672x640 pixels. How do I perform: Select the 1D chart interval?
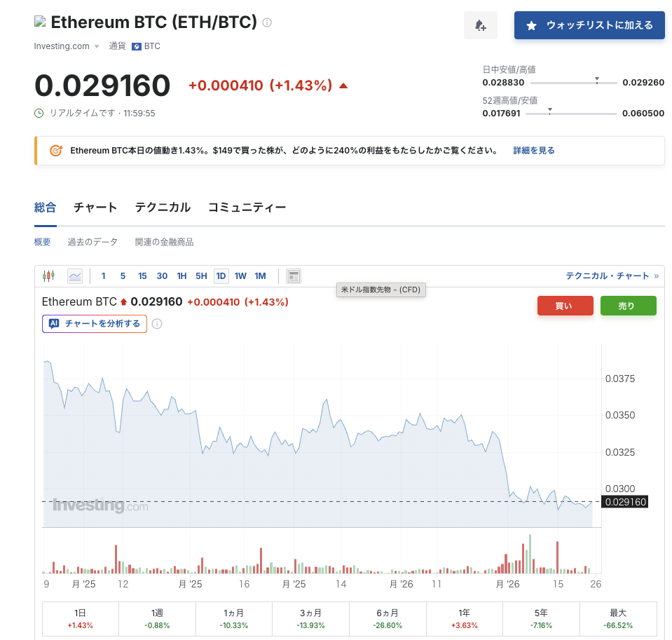[x=221, y=276]
